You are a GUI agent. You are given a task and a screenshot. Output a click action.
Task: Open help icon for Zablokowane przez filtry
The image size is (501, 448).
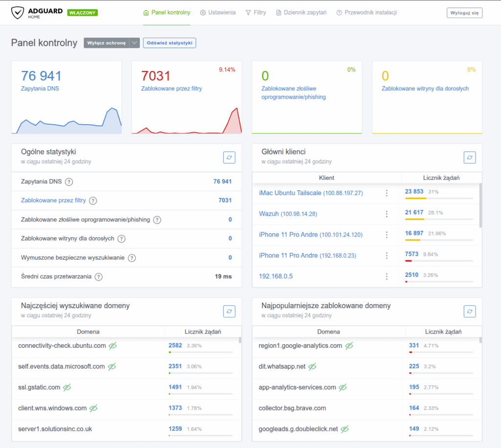pos(92,201)
